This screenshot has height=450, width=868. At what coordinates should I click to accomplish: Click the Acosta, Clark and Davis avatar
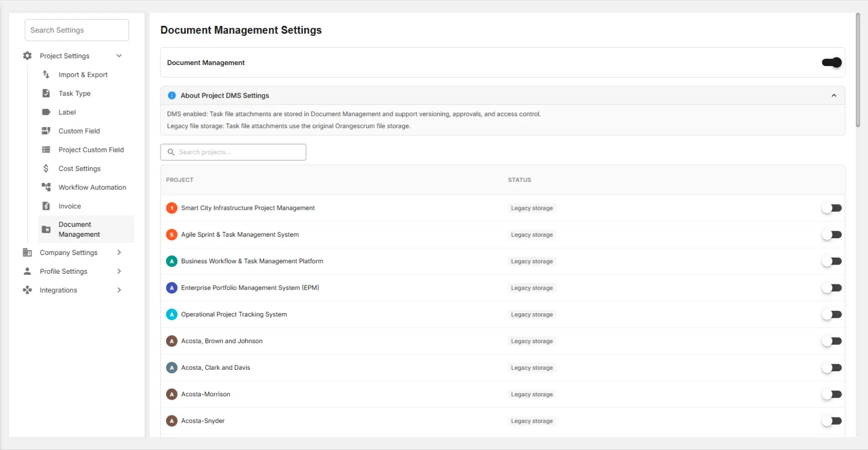coord(172,368)
